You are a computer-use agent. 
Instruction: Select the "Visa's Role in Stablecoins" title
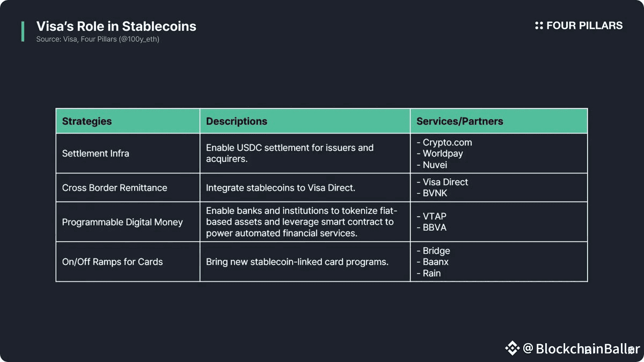[x=116, y=26]
